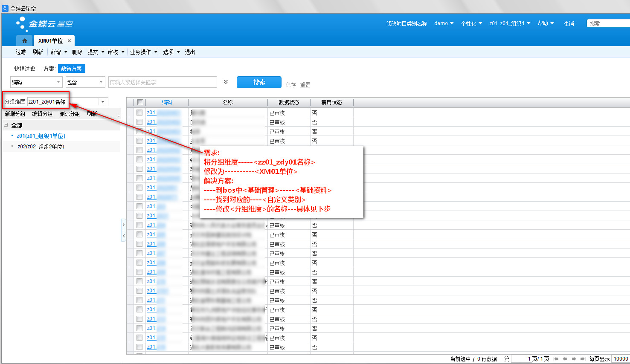The height and width of the screenshot is (364, 630).
Task: Click the home icon tab
Action: tap(24, 41)
